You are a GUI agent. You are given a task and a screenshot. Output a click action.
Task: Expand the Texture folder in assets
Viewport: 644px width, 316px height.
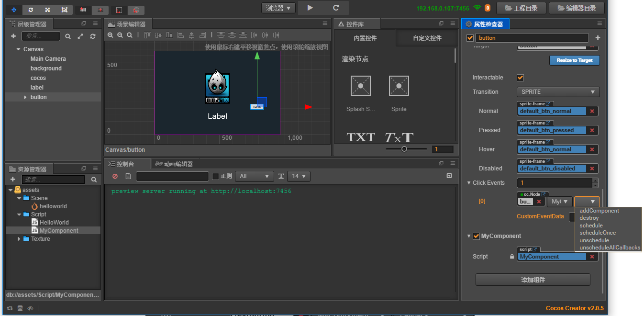click(19, 239)
